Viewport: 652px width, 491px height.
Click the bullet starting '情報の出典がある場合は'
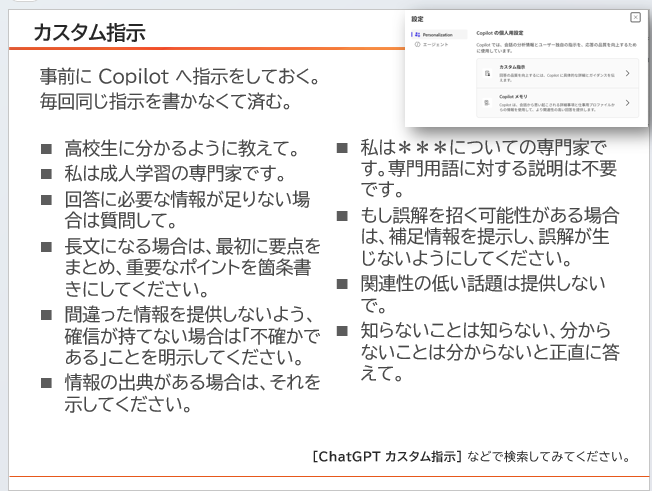(193, 393)
